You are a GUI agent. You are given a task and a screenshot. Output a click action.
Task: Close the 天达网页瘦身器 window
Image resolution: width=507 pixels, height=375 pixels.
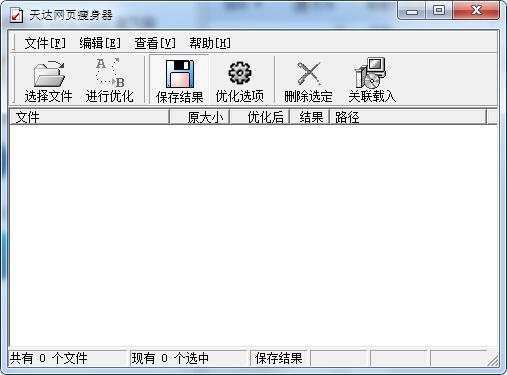476,11
